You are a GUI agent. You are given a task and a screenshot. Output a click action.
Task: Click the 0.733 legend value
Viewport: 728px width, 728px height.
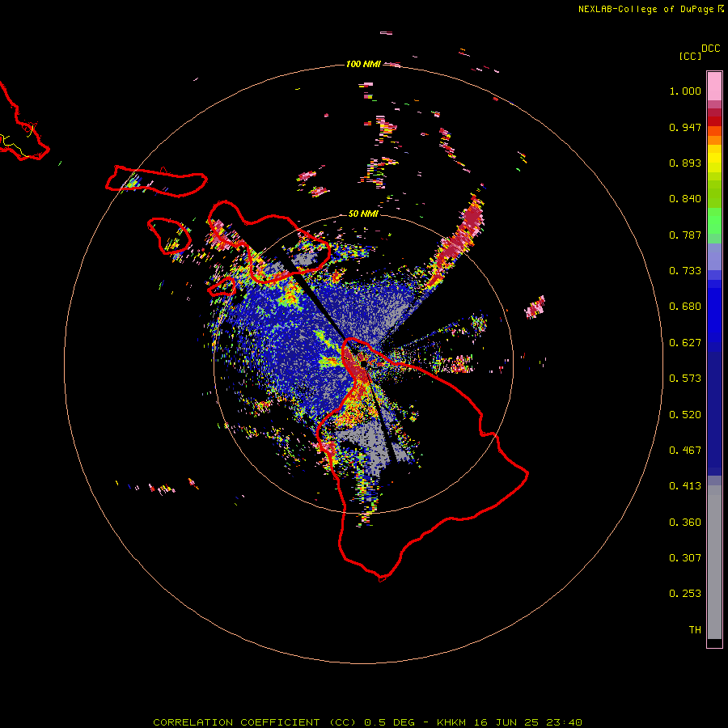tap(685, 271)
